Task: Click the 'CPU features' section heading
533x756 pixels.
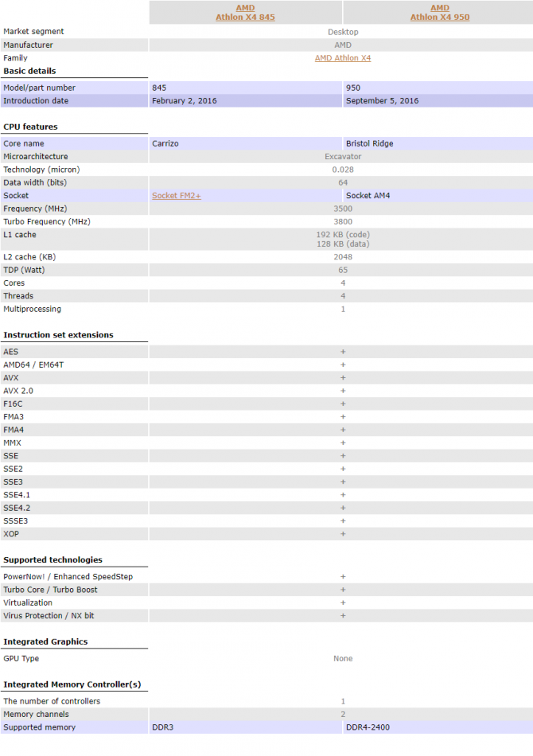Action: [x=30, y=127]
